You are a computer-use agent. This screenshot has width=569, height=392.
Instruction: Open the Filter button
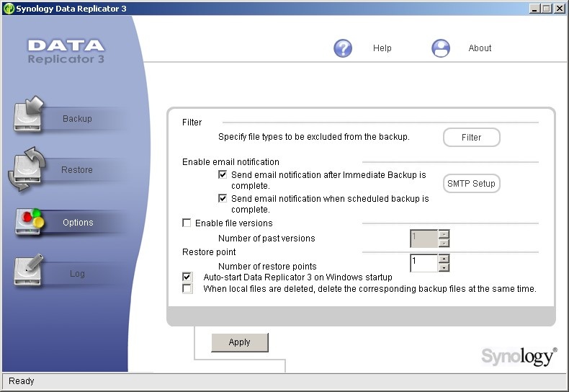tap(471, 138)
